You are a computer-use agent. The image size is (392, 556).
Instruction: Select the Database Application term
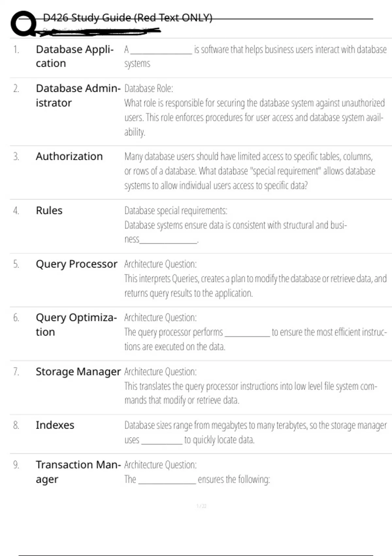tap(74, 56)
